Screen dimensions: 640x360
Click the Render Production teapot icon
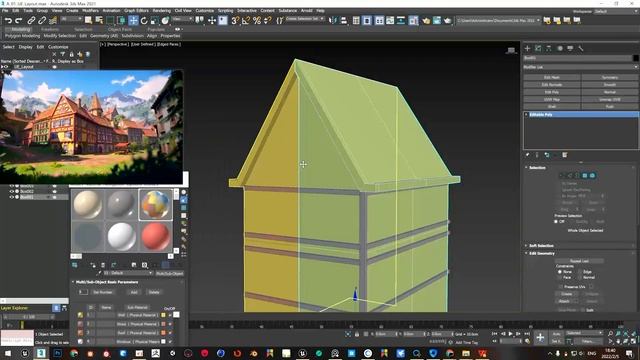click(x=447, y=20)
